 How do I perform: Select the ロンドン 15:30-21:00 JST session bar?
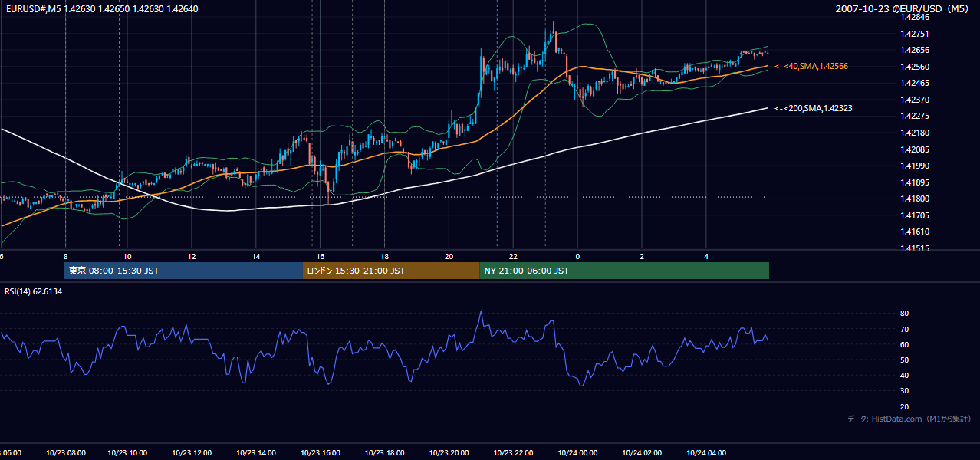point(391,271)
